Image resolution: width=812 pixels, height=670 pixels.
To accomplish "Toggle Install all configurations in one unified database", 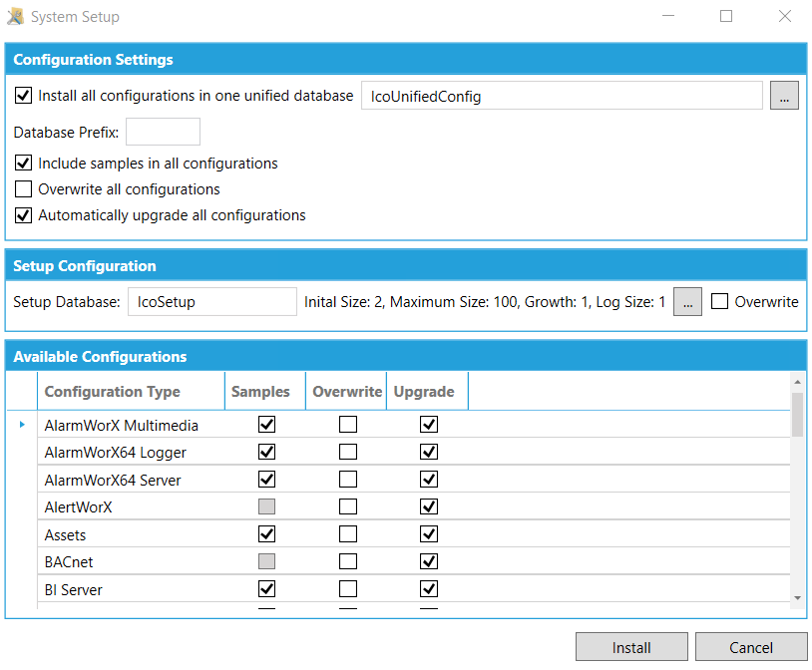I will 24,96.
